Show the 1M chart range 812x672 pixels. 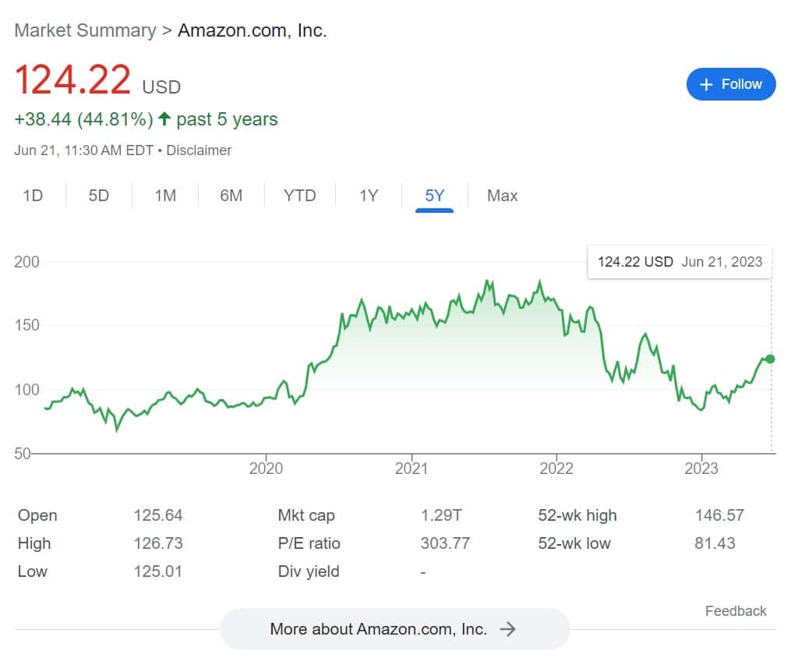[165, 196]
